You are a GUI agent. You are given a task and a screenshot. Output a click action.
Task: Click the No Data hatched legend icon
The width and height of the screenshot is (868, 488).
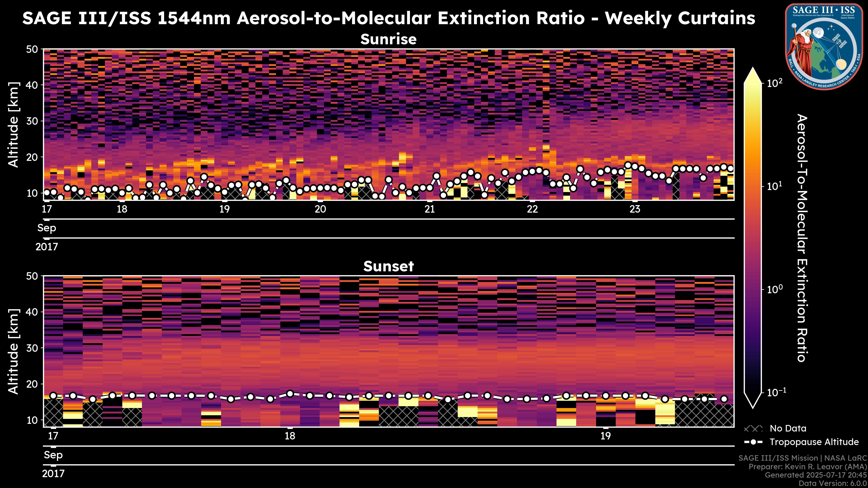coord(753,429)
